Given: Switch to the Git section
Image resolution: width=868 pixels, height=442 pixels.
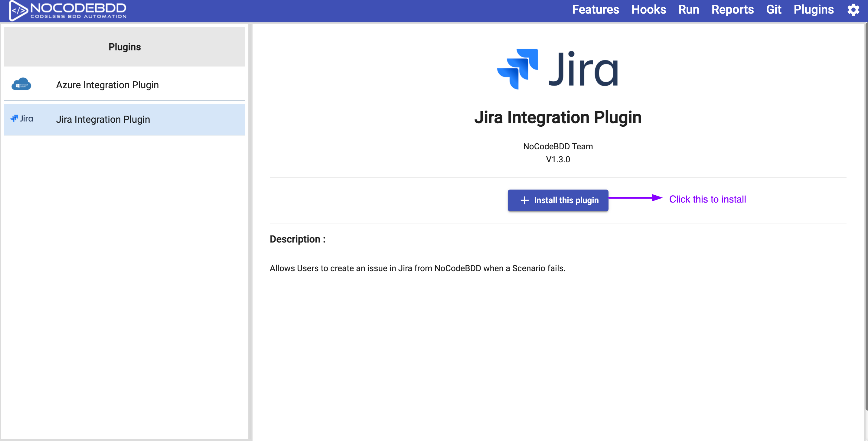Looking at the screenshot, I should coord(774,9).
